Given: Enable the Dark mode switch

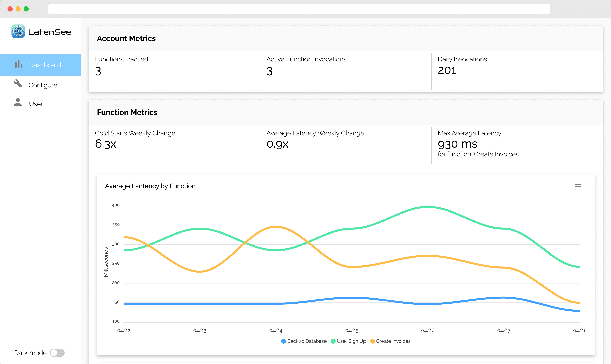Looking at the screenshot, I should pyautogui.click(x=57, y=353).
